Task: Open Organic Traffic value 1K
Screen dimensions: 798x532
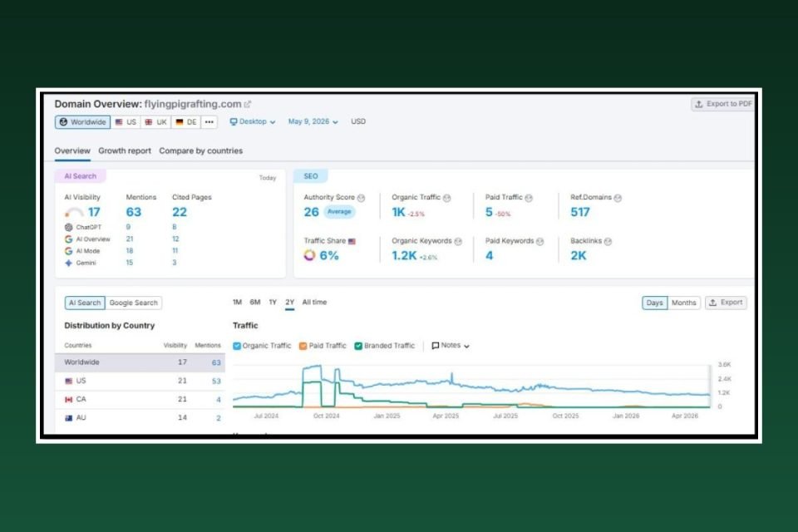Action: pos(398,212)
